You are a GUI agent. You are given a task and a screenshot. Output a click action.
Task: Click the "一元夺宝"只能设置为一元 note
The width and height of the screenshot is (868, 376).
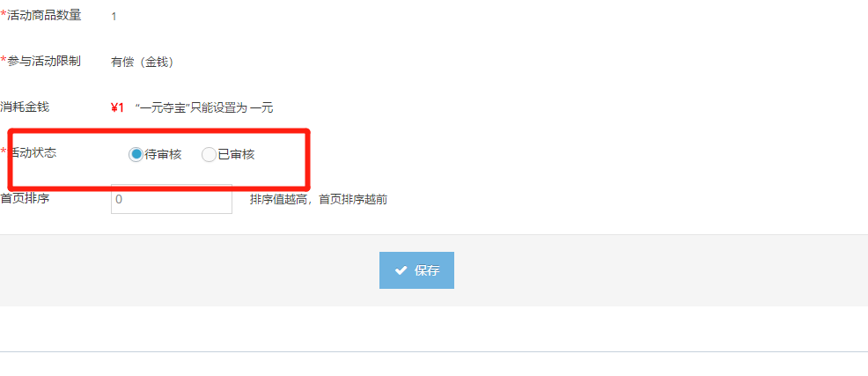(x=204, y=108)
